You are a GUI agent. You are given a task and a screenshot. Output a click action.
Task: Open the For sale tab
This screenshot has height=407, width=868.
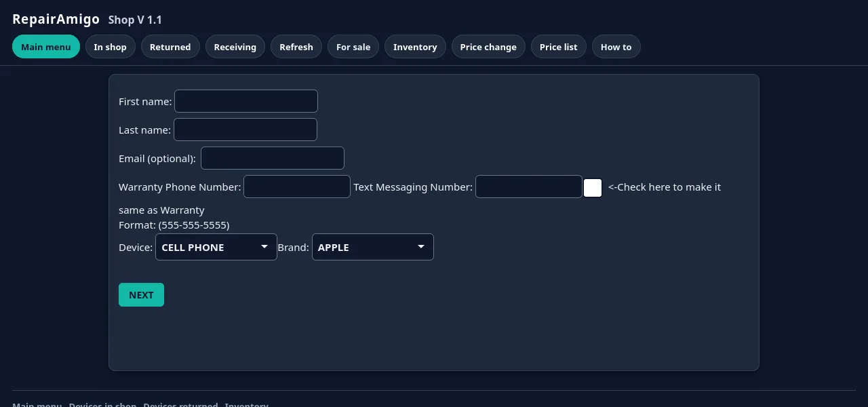click(x=353, y=47)
